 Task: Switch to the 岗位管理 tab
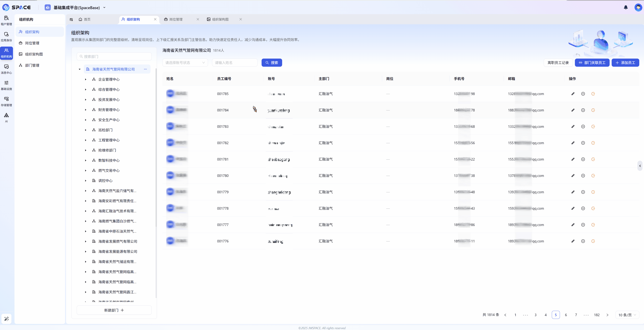tap(176, 19)
